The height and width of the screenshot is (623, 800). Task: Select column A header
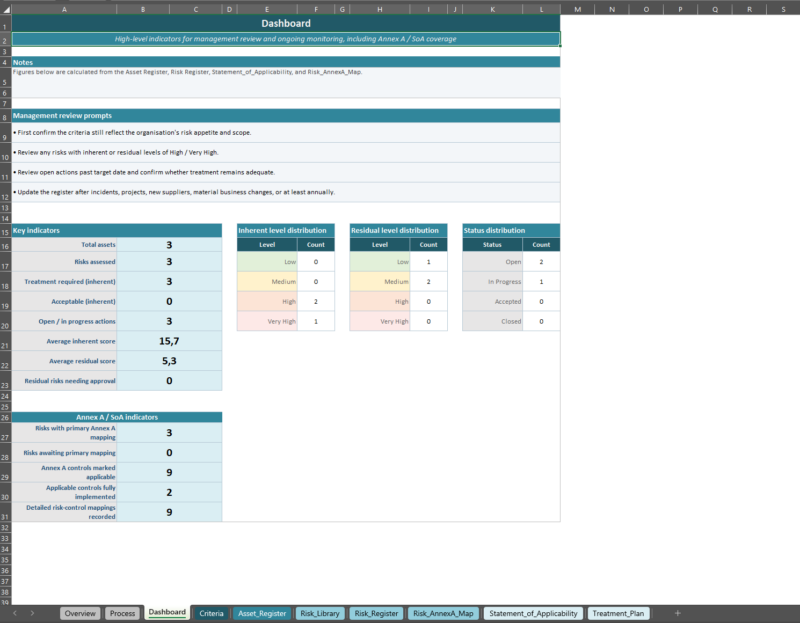click(64, 9)
